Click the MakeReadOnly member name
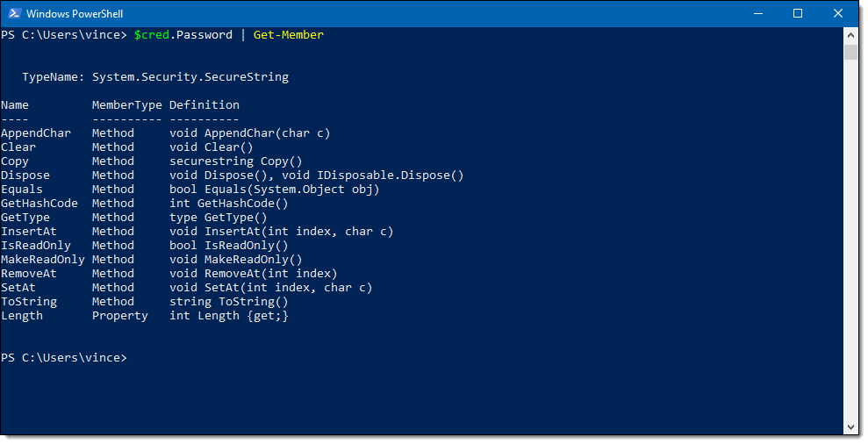Viewport: 868px width, 444px height. pyautogui.click(x=43, y=260)
